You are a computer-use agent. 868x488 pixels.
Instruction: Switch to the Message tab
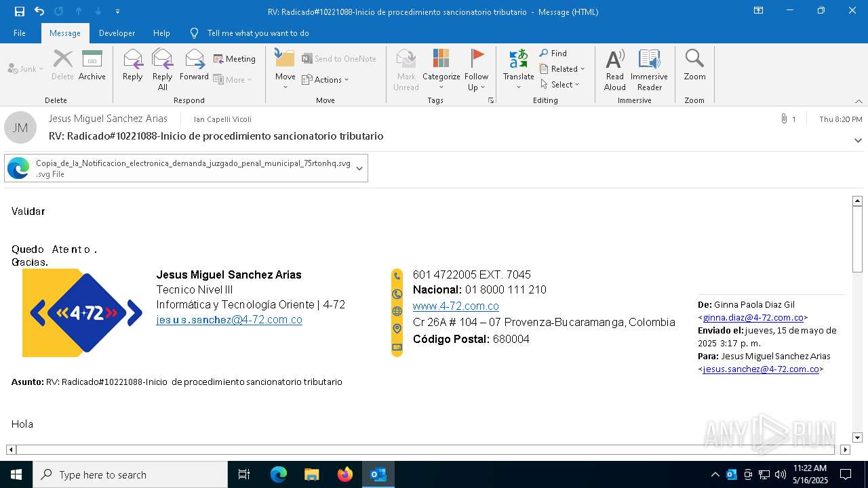(65, 33)
